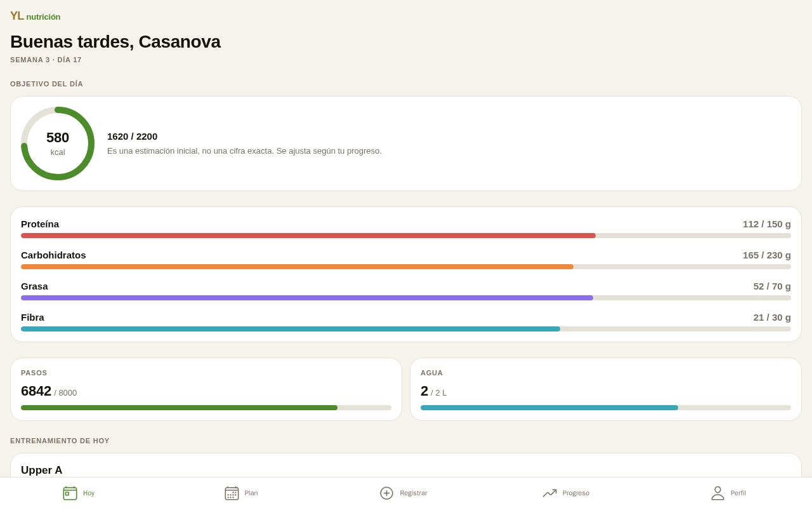Click the 580 kcal calorie ring
The height and width of the screenshot is (508, 812).
[x=58, y=144]
